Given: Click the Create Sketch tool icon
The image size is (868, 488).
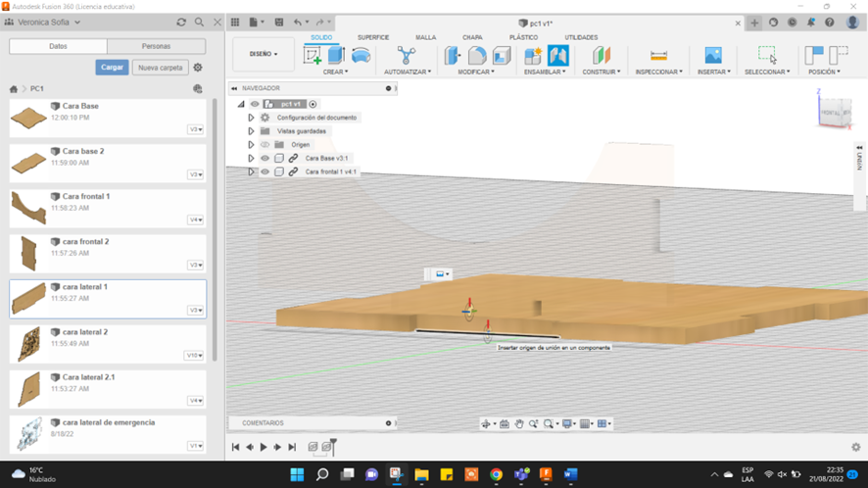Looking at the screenshot, I should point(313,56).
